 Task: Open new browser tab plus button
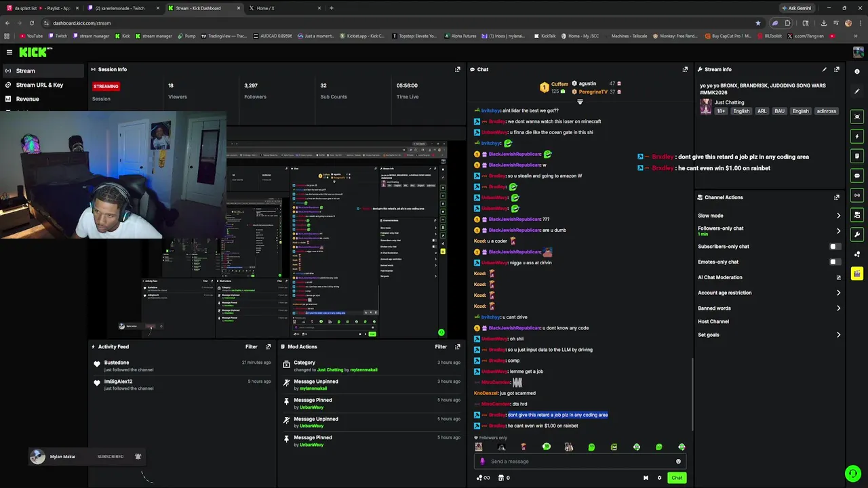coord(331,8)
